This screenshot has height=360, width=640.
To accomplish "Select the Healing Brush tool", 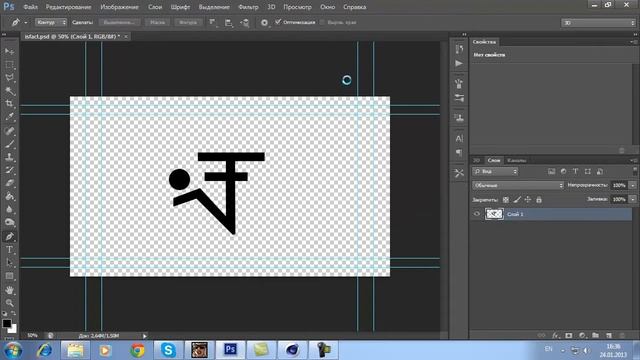I will point(9,131).
